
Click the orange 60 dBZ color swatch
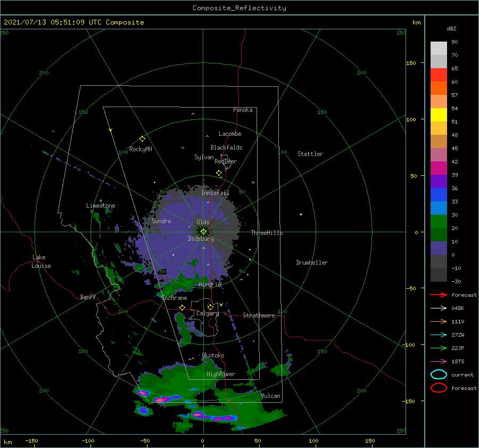(439, 88)
